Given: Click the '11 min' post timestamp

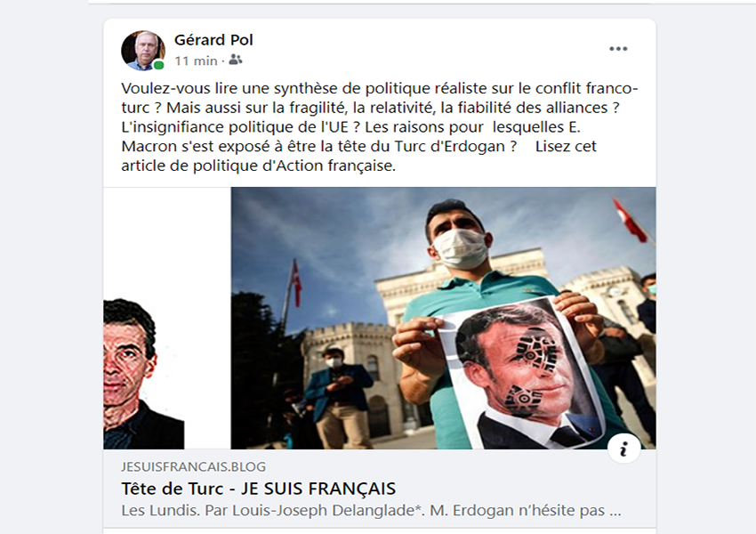Looking at the screenshot, I should pos(196,61).
